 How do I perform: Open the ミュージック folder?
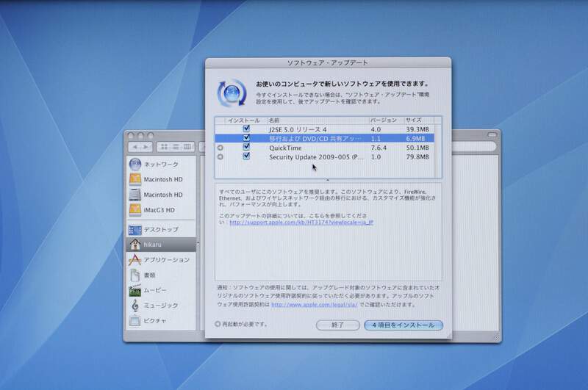[160, 305]
